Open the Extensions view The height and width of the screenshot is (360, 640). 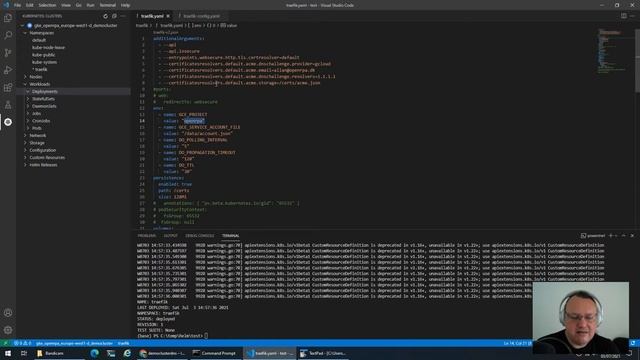click(x=8, y=87)
